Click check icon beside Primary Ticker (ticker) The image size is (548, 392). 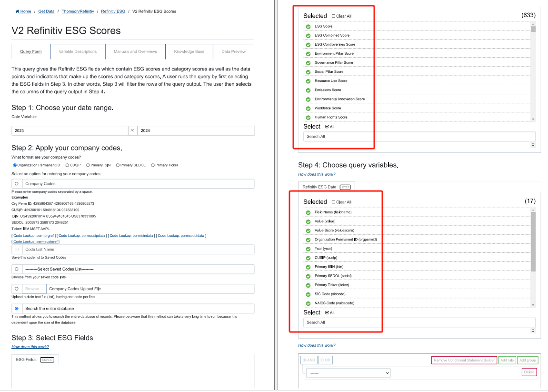pyautogui.click(x=308, y=285)
